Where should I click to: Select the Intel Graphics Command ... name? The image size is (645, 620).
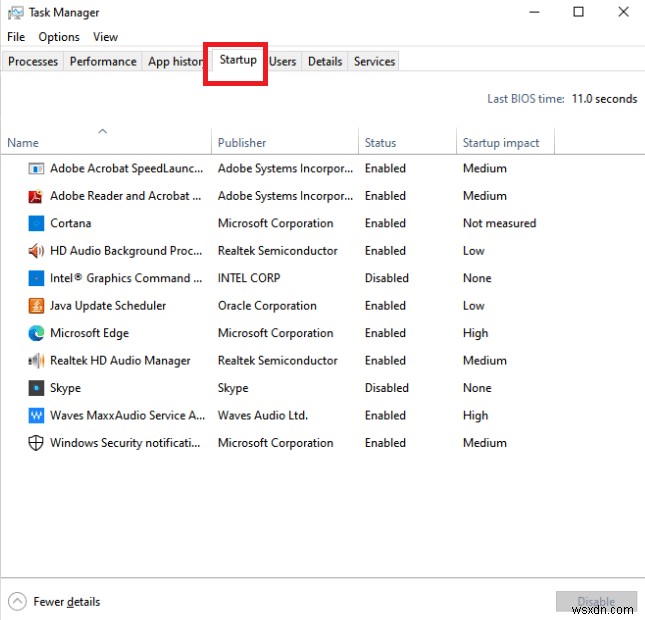tap(126, 278)
